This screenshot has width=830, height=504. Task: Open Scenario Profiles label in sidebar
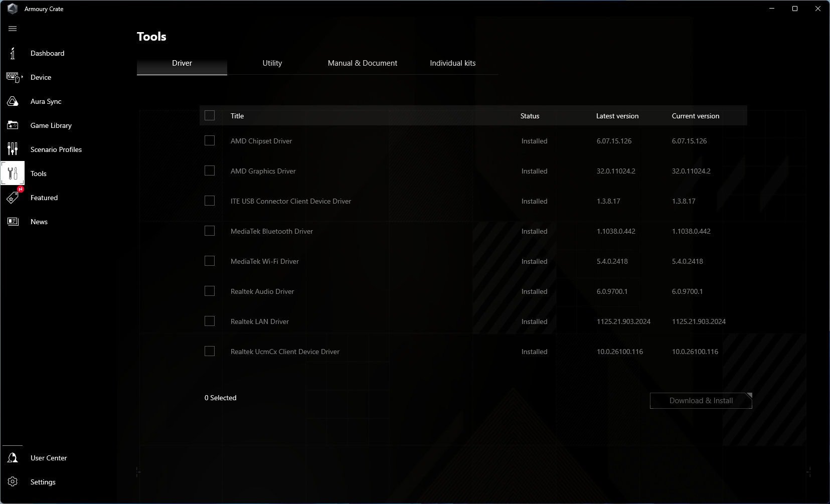click(56, 149)
